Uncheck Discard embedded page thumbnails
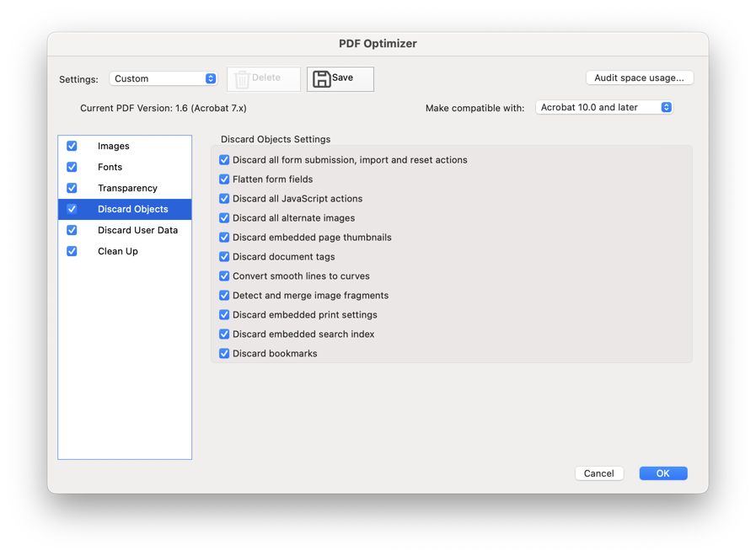The image size is (756, 556). 224,238
